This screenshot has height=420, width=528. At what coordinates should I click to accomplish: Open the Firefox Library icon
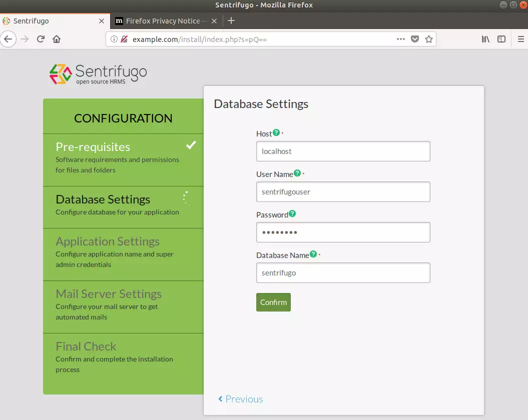[x=485, y=39]
